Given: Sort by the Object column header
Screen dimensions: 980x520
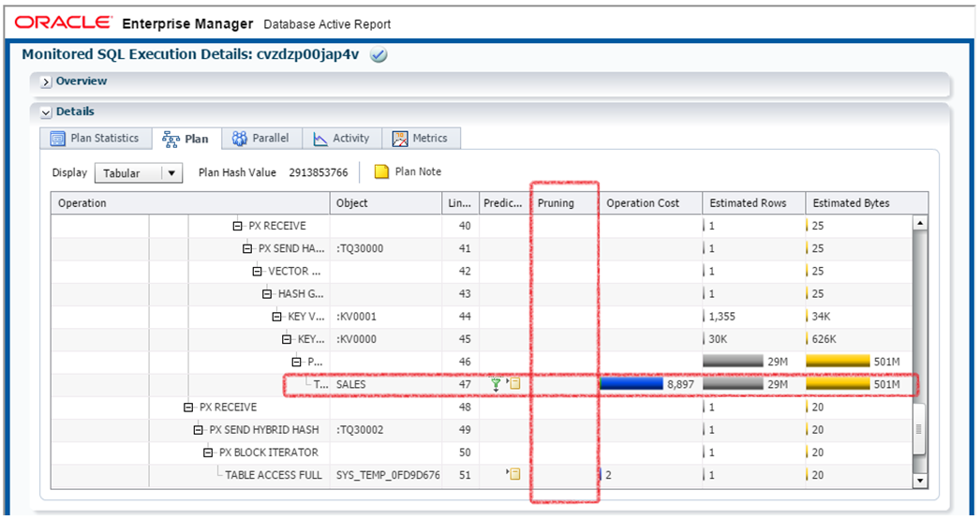Looking at the screenshot, I should [x=386, y=203].
